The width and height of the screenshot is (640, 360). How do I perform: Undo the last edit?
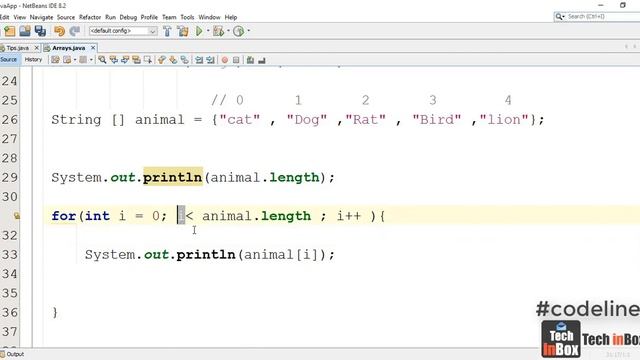pos(60,31)
